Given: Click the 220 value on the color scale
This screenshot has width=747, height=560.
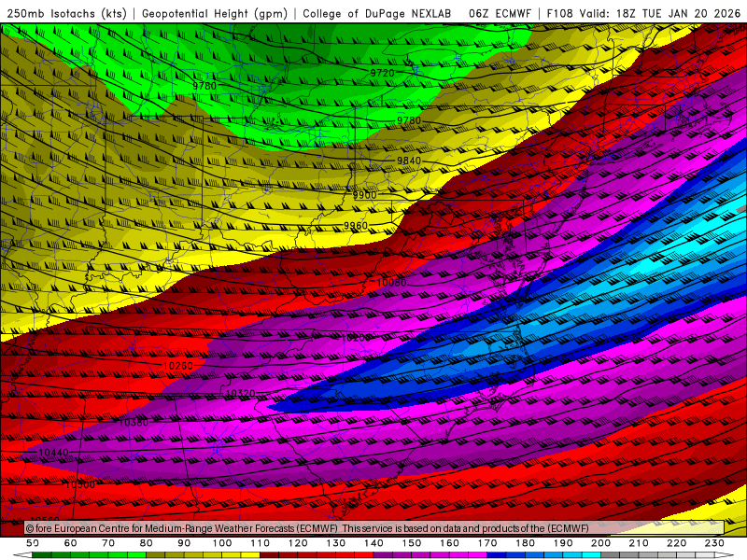Looking at the screenshot, I should point(677,543).
